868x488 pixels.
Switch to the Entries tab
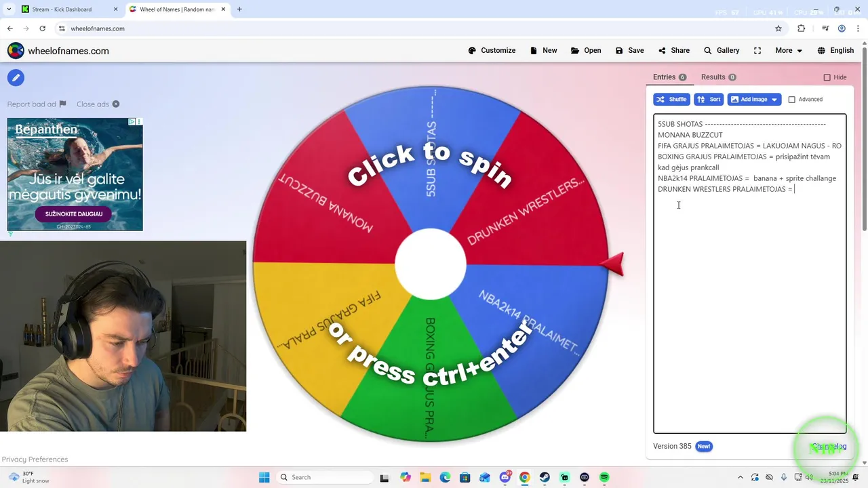669,77
